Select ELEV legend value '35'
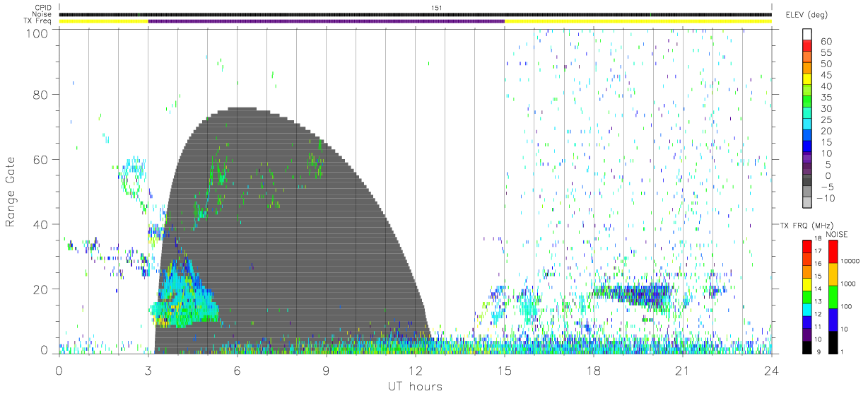Image resolution: width=868 pixels, height=401 pixels. tap(825, 98)
